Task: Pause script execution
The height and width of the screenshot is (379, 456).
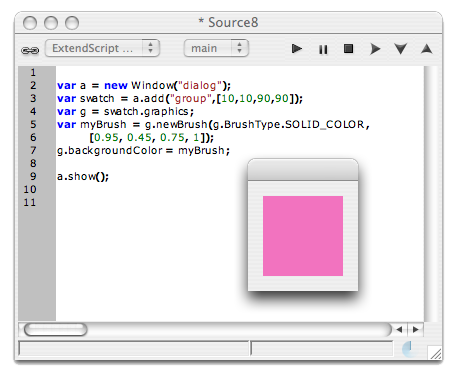Action: point(323,49)
